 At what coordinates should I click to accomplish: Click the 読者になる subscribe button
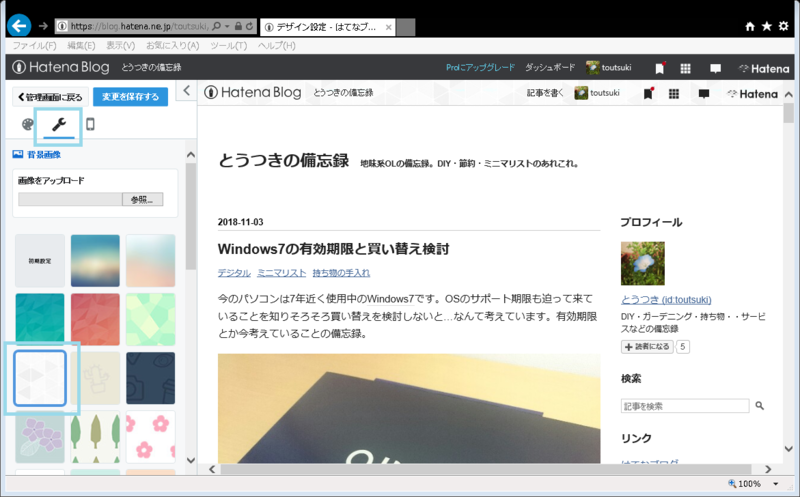(647, 346)
